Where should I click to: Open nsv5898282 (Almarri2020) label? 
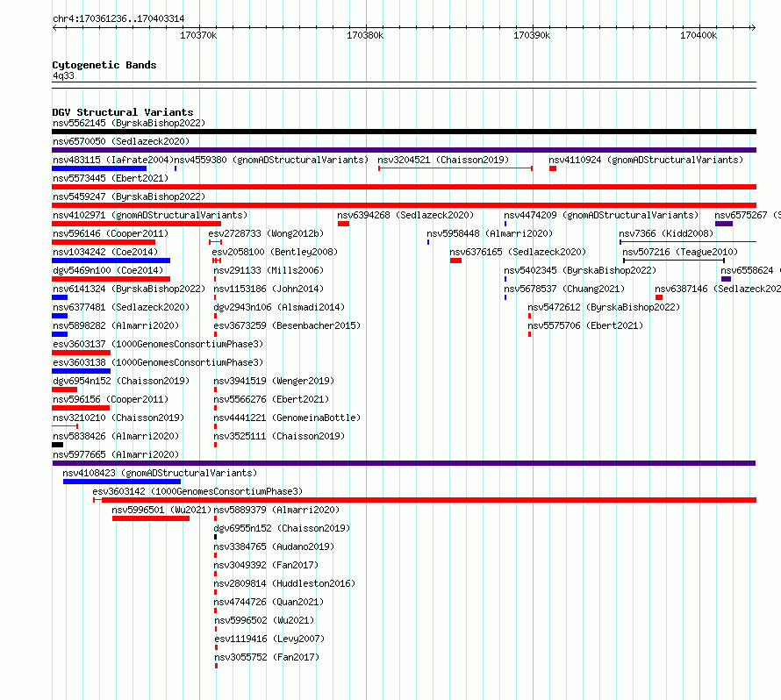(x=116, y=325)
